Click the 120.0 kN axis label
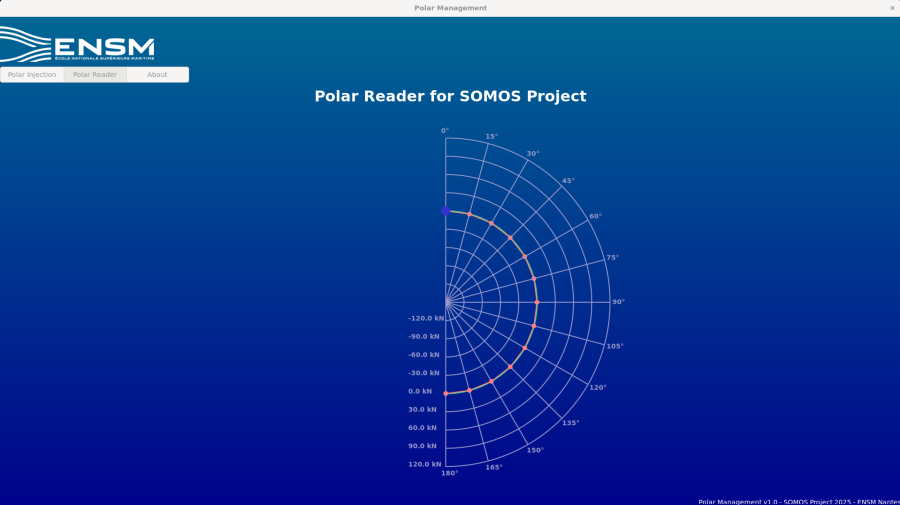 pos(424,464)
